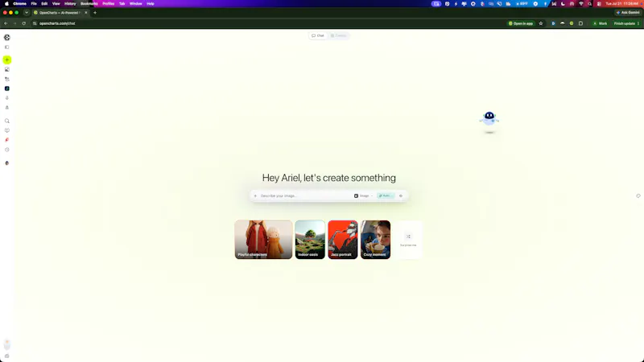The width and height of the screenshot is (644, 362).
Task: Open the image gallery sidebar icon
Action: tap(7, 69)
